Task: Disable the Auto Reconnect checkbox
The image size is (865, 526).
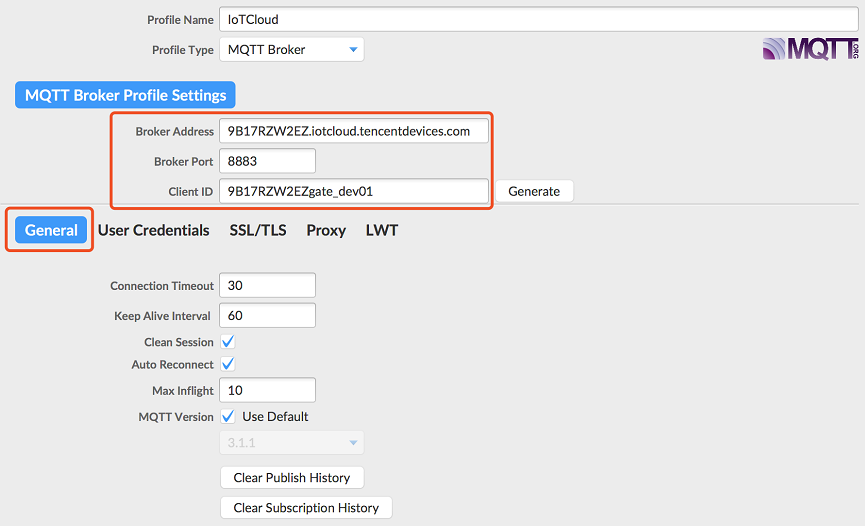Action: tap(228, 364)
